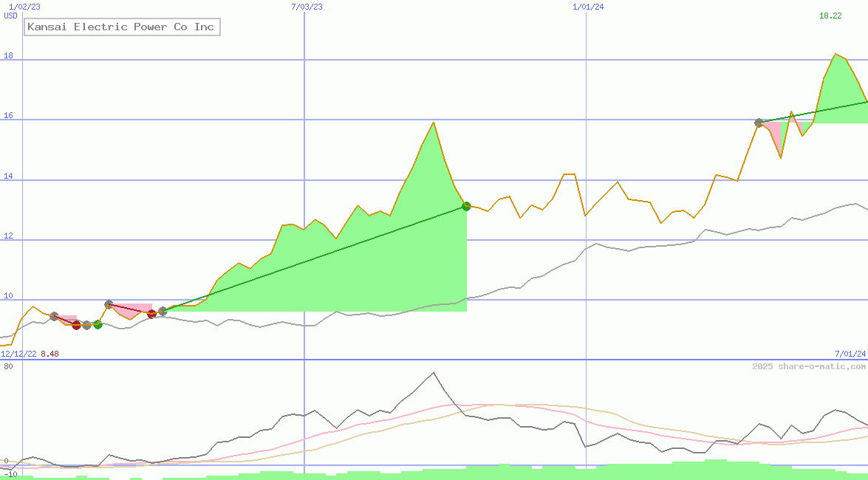Select green marker ending the long green trendline
Image resolution: width=868 pixels, height=480 pixels.
click(466, 206)
